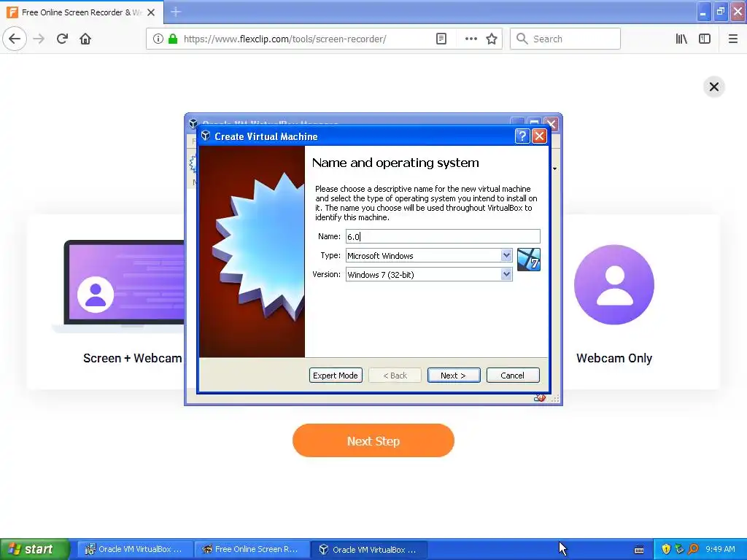Close the Create Virtual Machine dialog
The width and height of the screenshot is (747, 560).
(x=539, y=136)
